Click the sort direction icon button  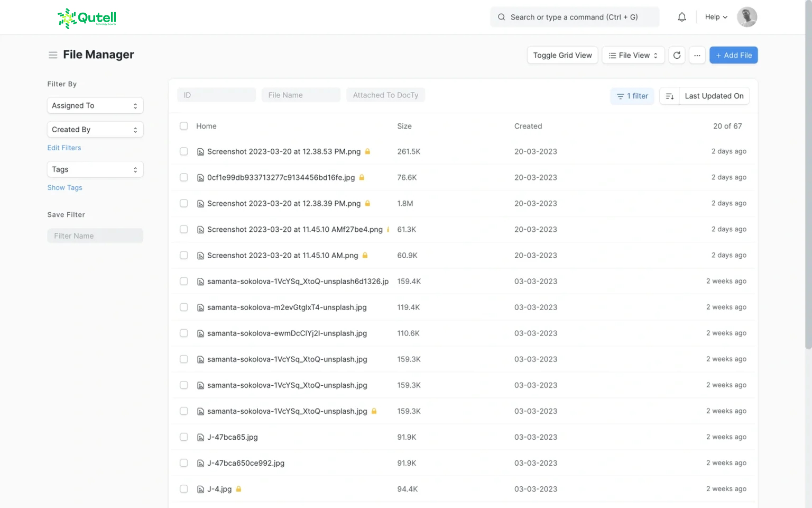[x=669, y=96]
